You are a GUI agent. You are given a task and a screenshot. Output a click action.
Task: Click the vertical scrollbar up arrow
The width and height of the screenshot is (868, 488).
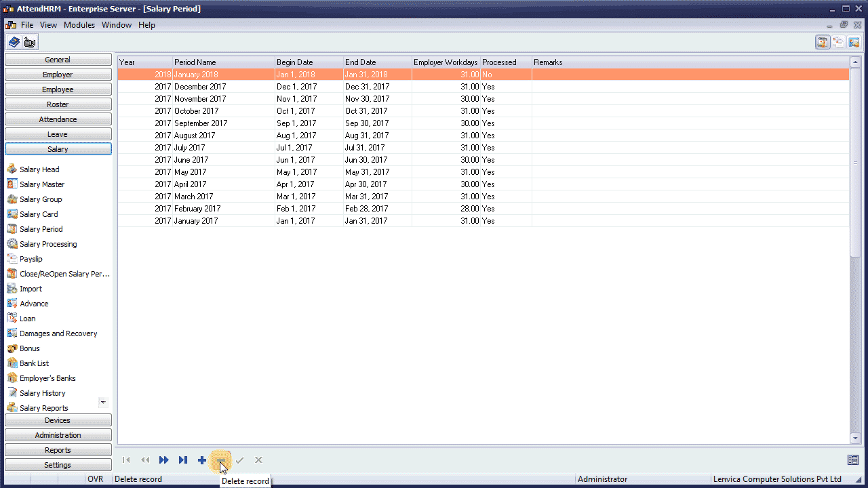[855, 62]
